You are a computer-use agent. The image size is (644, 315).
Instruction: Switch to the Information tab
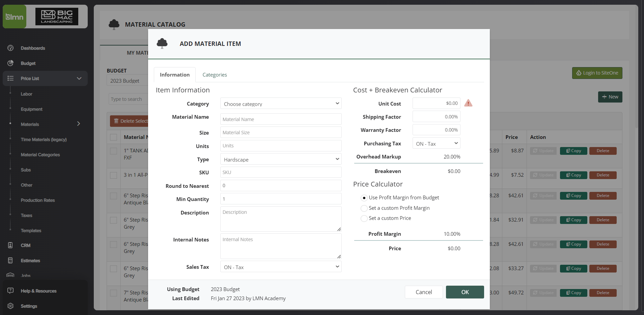tap(175, 75)
